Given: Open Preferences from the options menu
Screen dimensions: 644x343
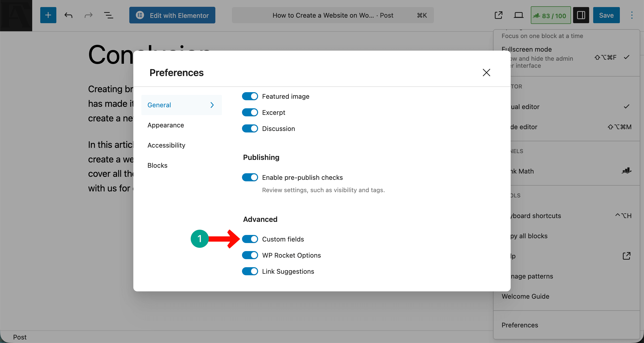Looking at the screenshot, I should point(519,325).
